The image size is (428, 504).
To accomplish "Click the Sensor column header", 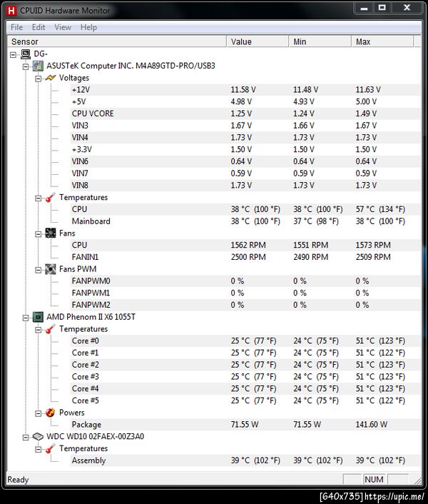I will pos(117,41).
